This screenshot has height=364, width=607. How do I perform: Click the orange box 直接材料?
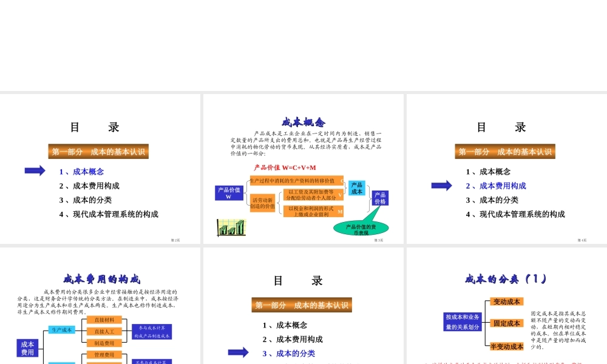[x=104, y=320]
